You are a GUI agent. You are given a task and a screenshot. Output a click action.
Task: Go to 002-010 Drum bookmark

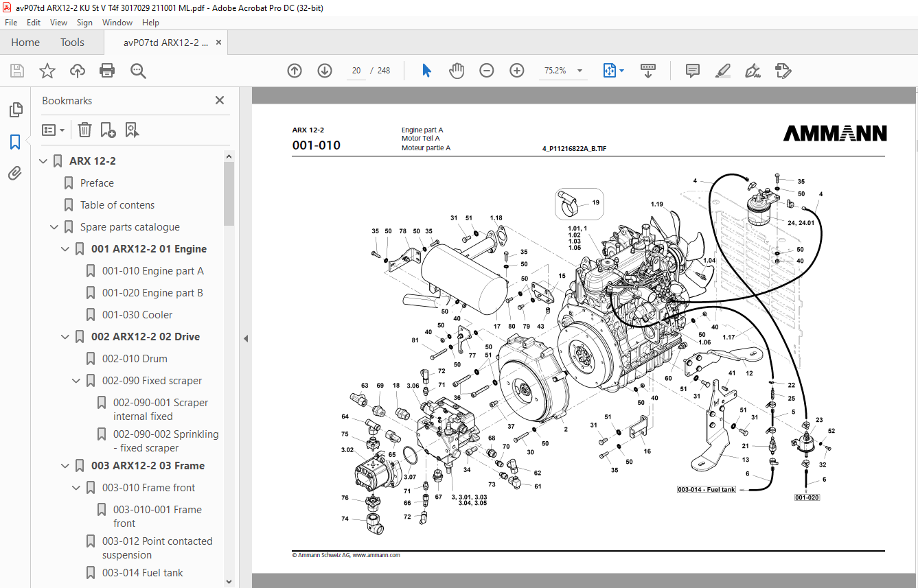coord(135,359)
